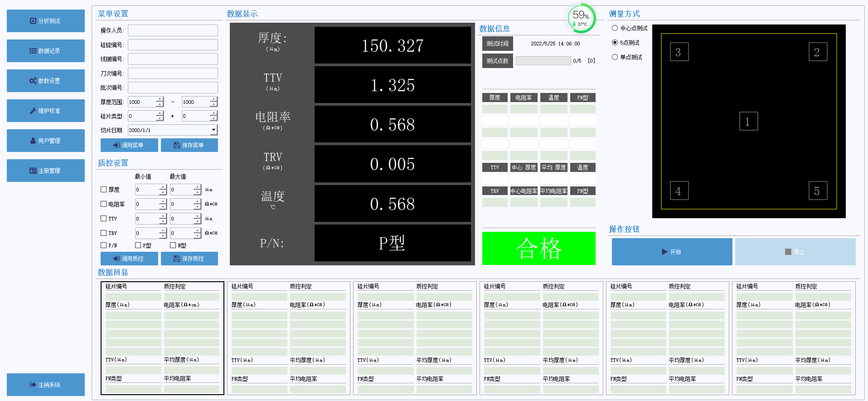Open the 分析测试 sidebar page
The height and width of the screenshot is (401, 868).
(46, 21)
